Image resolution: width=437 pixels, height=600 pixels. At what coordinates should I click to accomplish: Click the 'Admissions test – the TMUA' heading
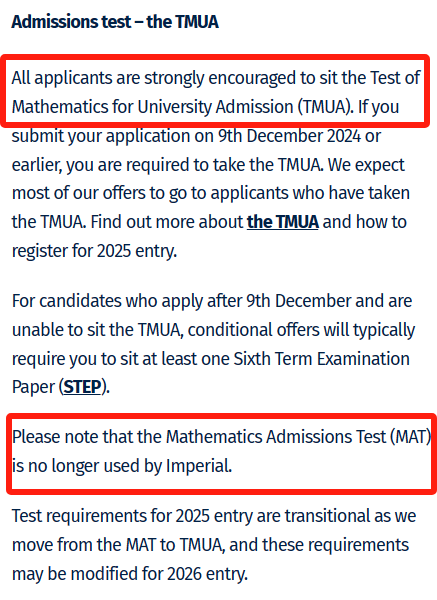[115, 22]
